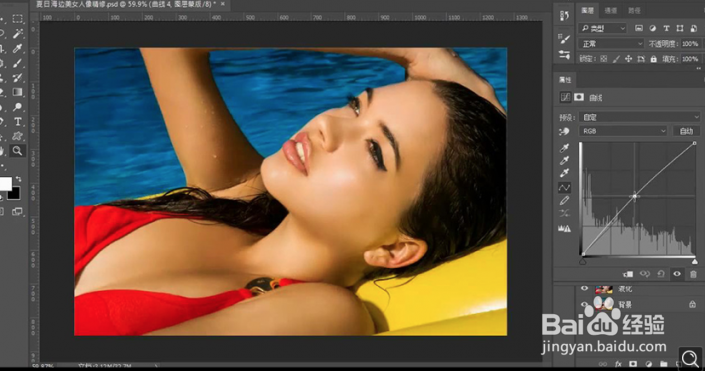Select the History Brush tool
Screen dimensions: 705x371
[18, 78]
